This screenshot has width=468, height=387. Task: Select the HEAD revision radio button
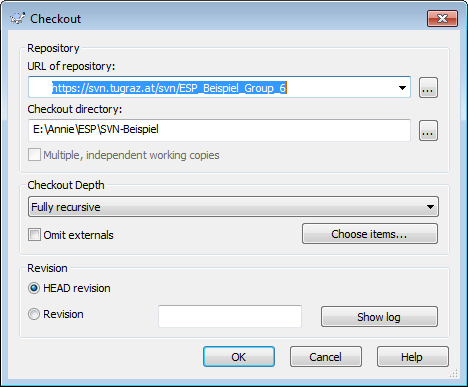coord(34,288)
